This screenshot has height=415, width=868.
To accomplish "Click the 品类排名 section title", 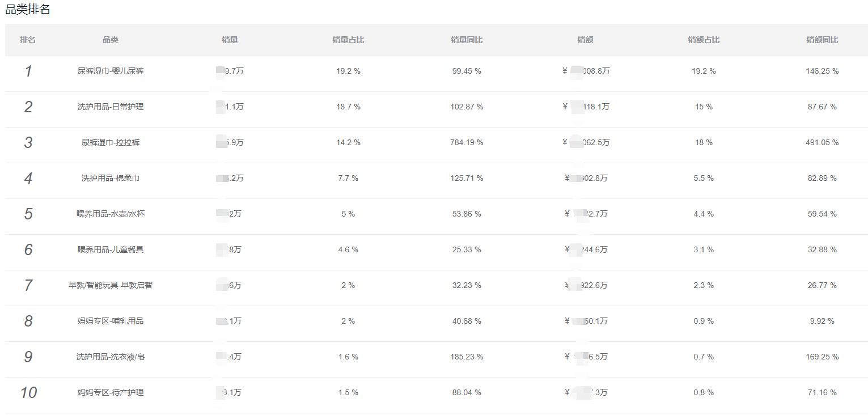I will 28,9.
